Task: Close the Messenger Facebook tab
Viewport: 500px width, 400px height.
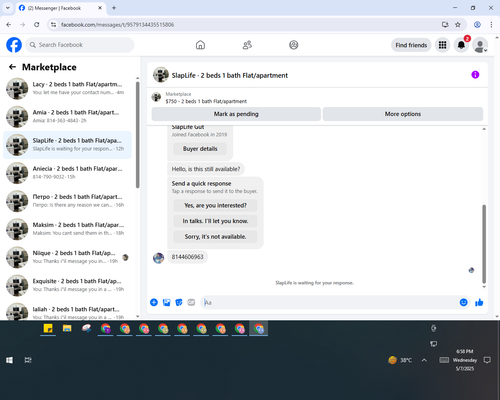Action: click(x=100, y=8)
